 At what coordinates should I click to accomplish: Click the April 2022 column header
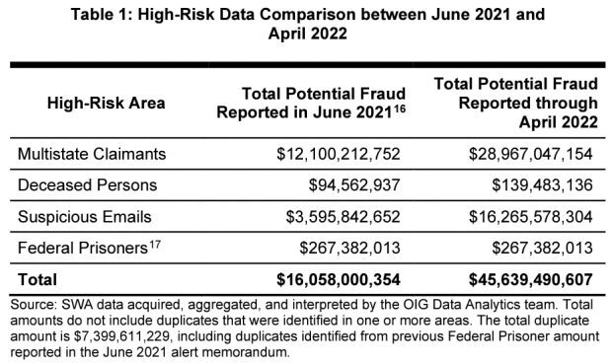tap(515, 103)
